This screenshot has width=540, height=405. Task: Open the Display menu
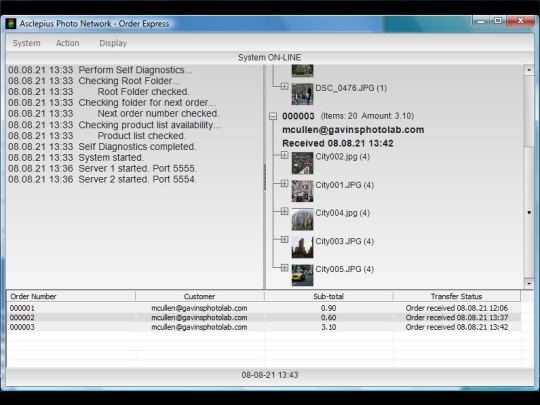[113, 43]
